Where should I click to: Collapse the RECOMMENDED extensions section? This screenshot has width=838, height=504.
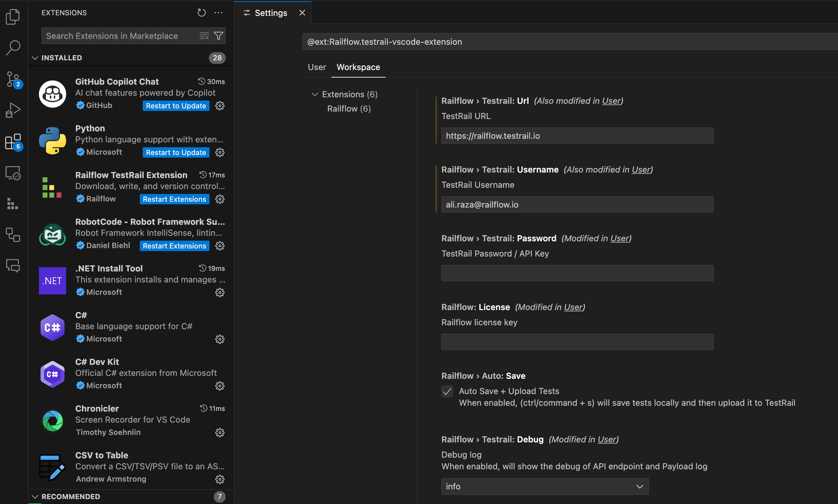(35, 497)
